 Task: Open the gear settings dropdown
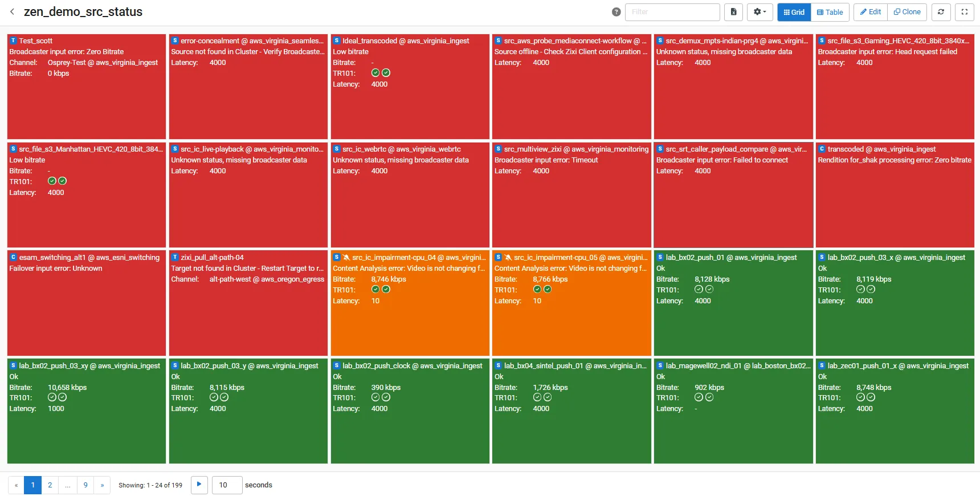pyautogui.click(x=760, y=12)
